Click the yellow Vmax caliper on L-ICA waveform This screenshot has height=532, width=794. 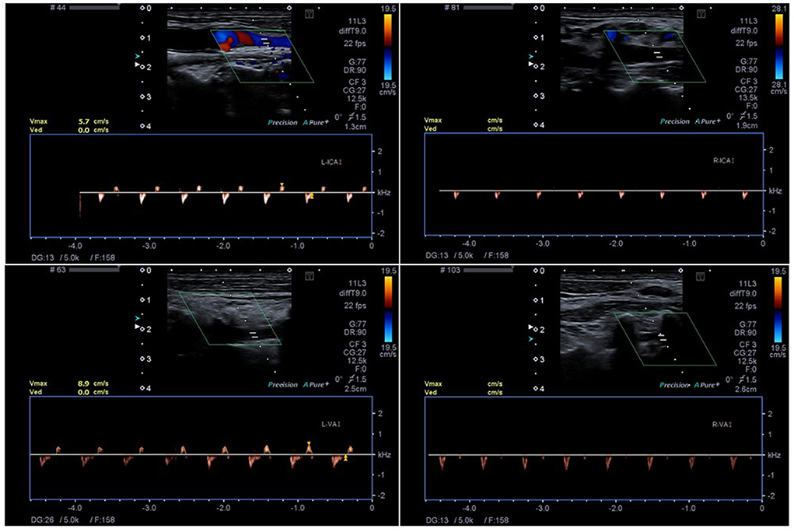(x=282, y=185)
